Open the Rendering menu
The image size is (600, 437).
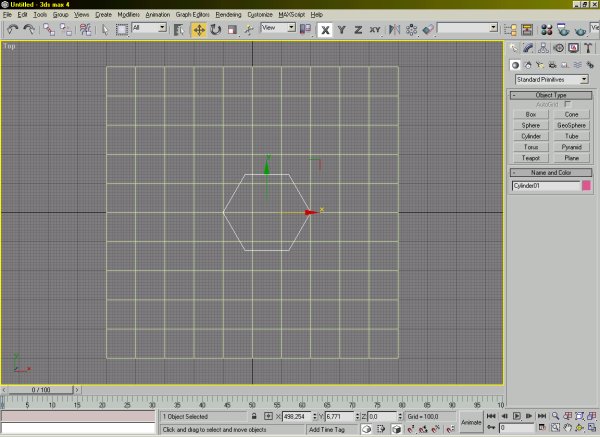point(230,15)
